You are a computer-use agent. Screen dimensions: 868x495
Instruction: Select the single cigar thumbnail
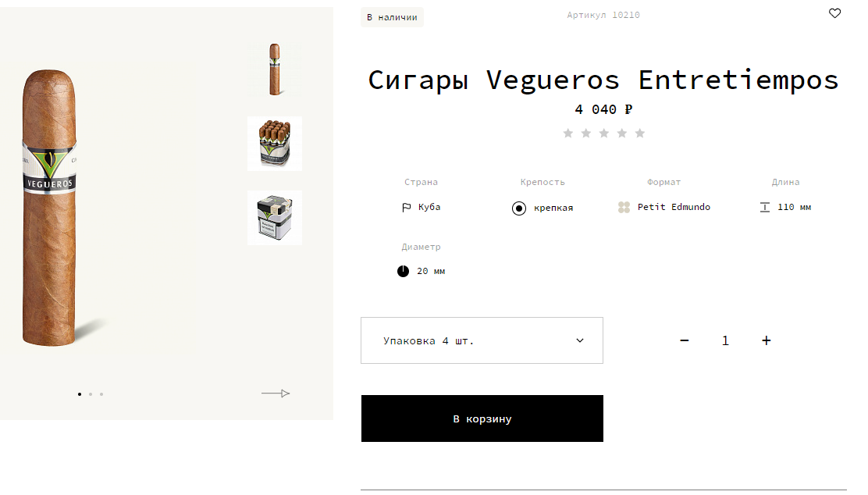[x=275, y=69]
